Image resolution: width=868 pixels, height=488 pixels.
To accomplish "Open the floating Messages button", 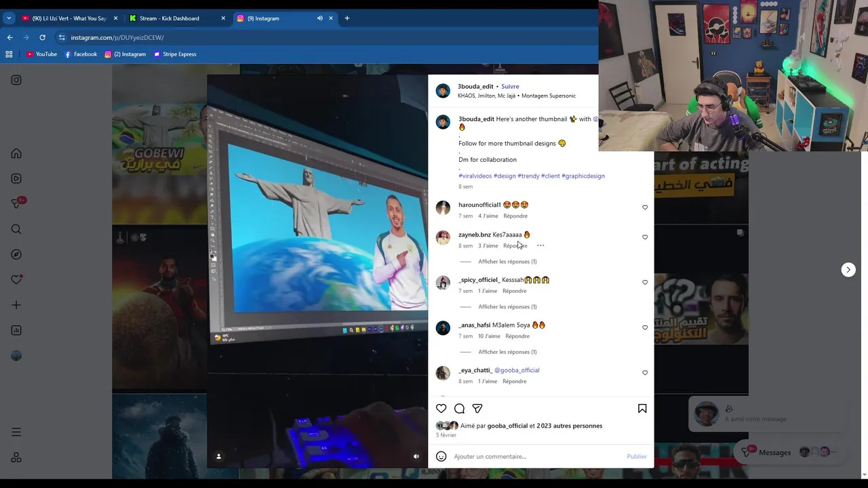I will pos(790,452).
